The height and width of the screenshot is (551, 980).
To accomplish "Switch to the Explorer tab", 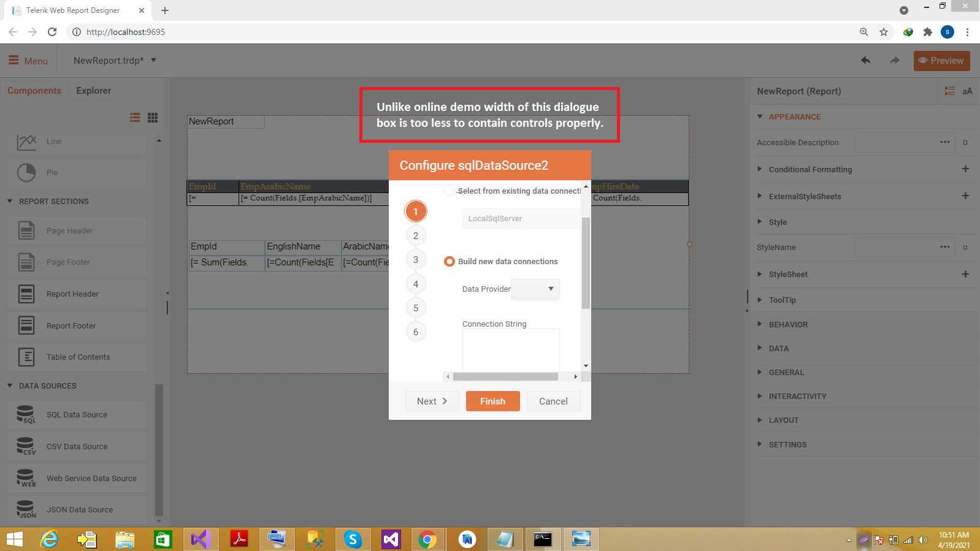I will [94, 91].
